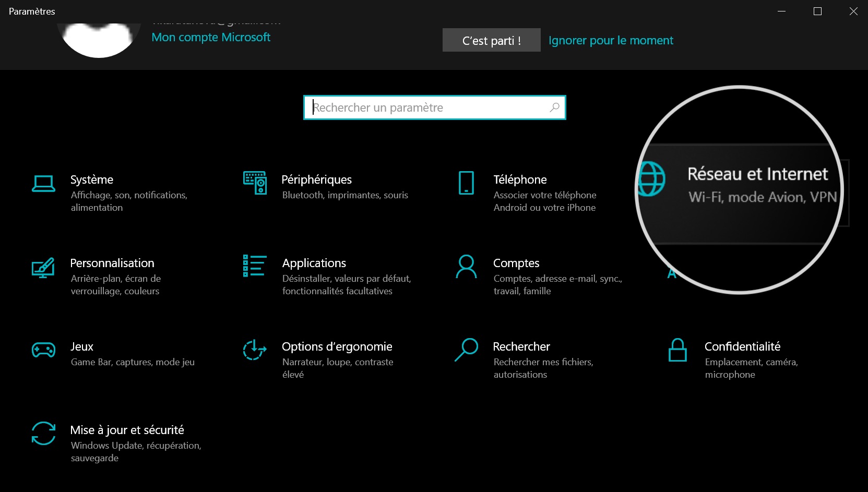This screenshot has height=492, width=868.
Task: Click the Téléphone phone icon
Action: 466,183
